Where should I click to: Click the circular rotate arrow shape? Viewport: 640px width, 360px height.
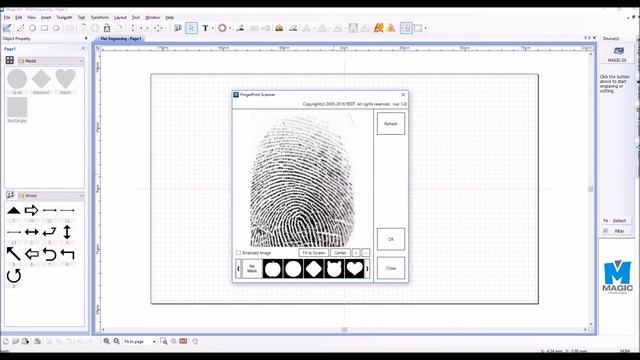(x=13, y=276)
